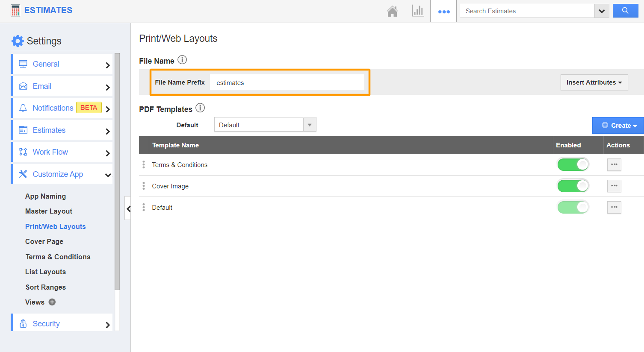Open the Insert Attributes dropdown
The width and height of the screenshot is (644, 352).
(x=594, y=82)
